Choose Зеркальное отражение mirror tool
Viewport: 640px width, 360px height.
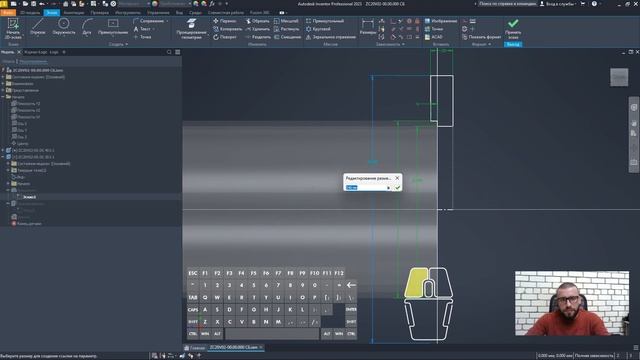(x=331, y=37)
